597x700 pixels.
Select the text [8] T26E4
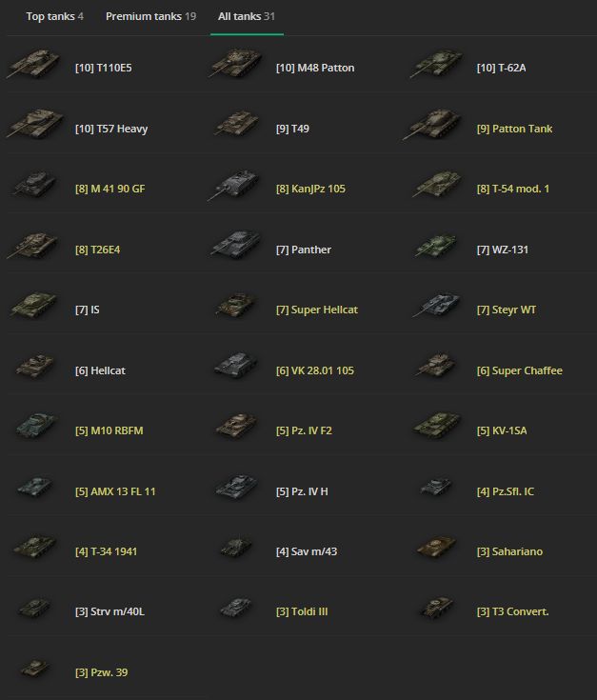[x=98, y=250]
